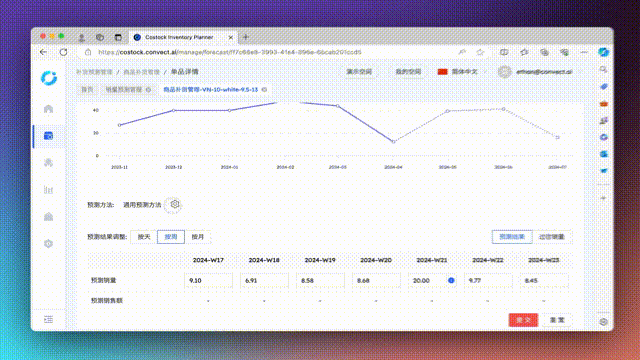This screenshot has width=640, height=360.
Task: Click the Costock logo in the sidebar
Action: [49, 78]
